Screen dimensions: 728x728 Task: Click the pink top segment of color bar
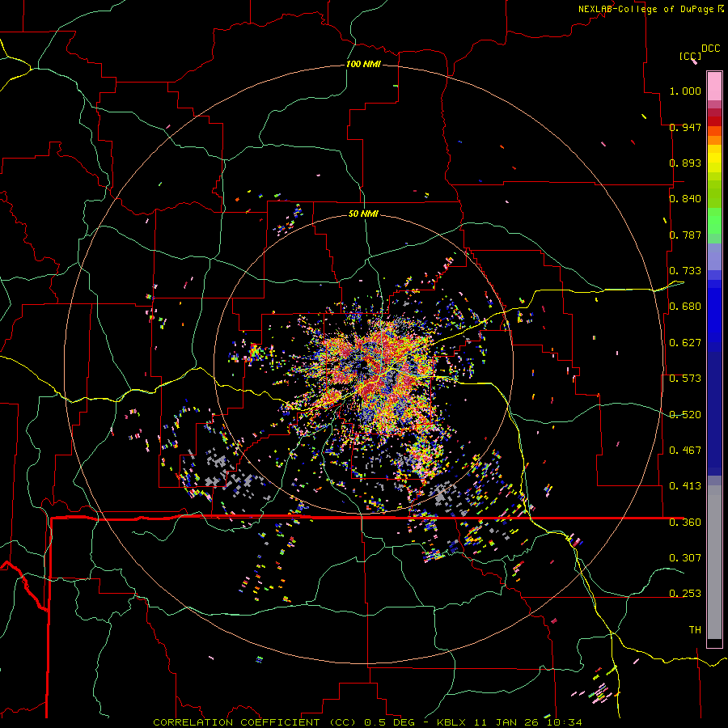[714, 86]
